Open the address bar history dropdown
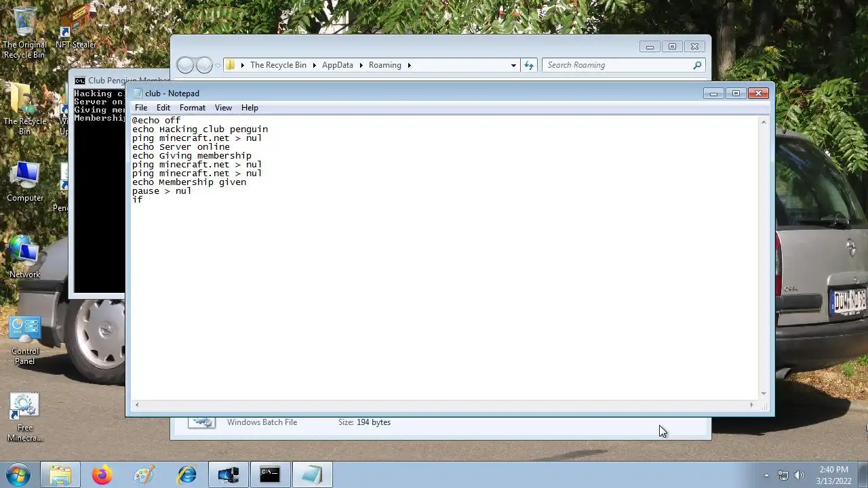The width and height of the screenshot is (868, 488). coord(513,65)
